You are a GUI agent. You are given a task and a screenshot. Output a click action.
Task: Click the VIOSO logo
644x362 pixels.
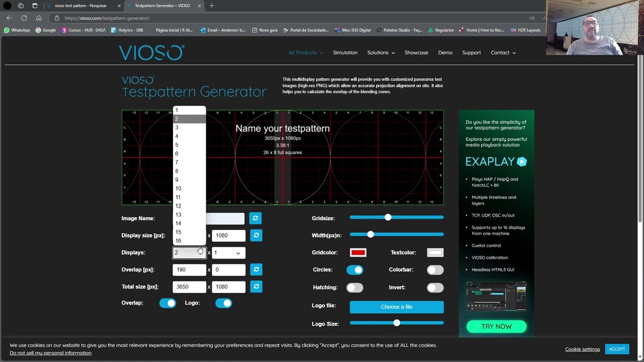(151, 52)
